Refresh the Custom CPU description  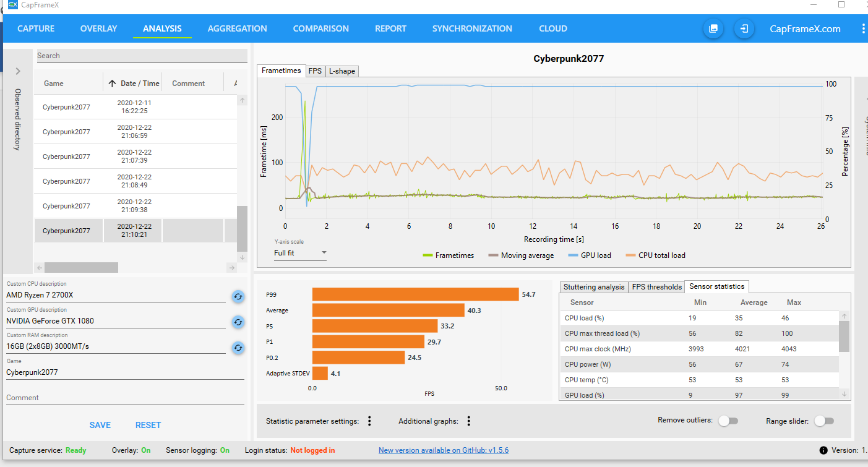(x=238, y=296)
